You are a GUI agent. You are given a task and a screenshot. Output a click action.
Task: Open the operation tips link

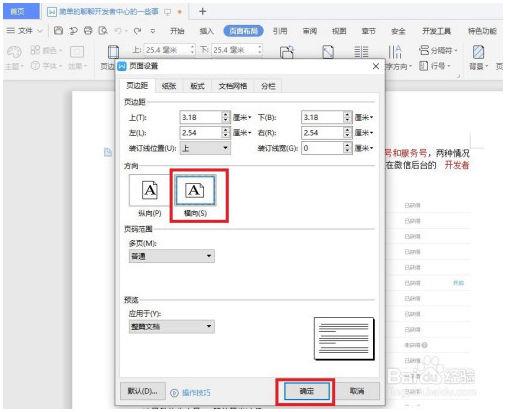tap(191, 393)
